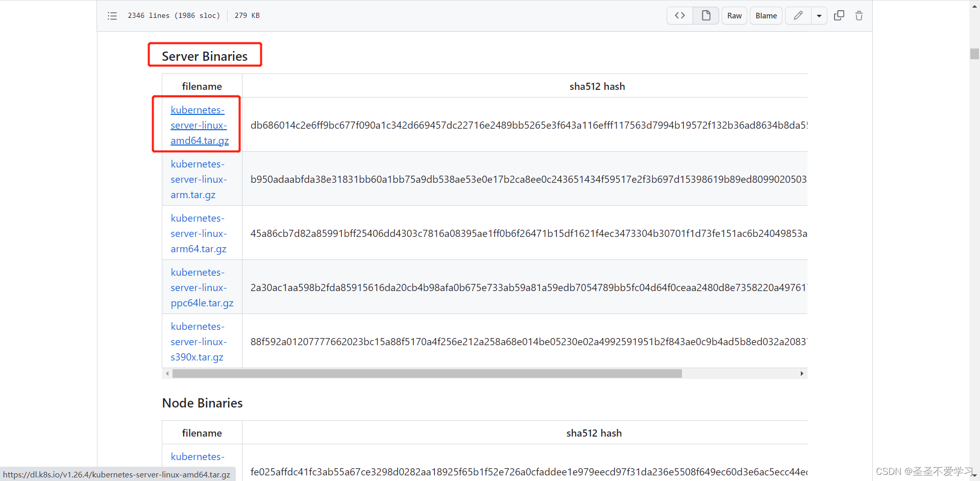Open the table of contents outline icon
This screenshot has width=980, height=481.
[112, 16]
